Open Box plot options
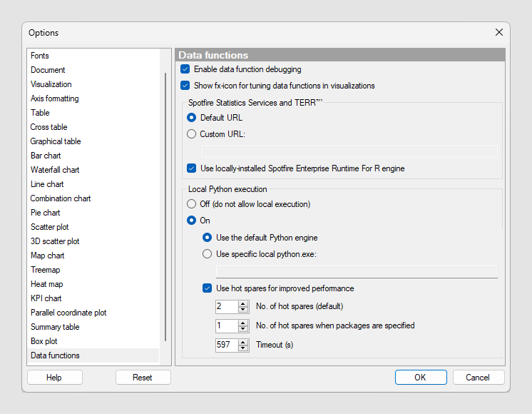Viewport: 532px width, 414px height. 93,341
